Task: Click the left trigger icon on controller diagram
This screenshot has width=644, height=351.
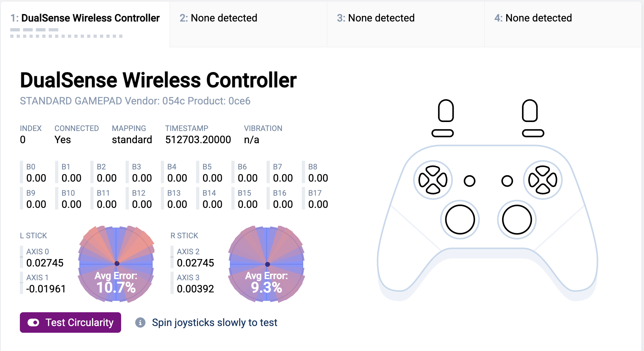Action: click(446, 110)
